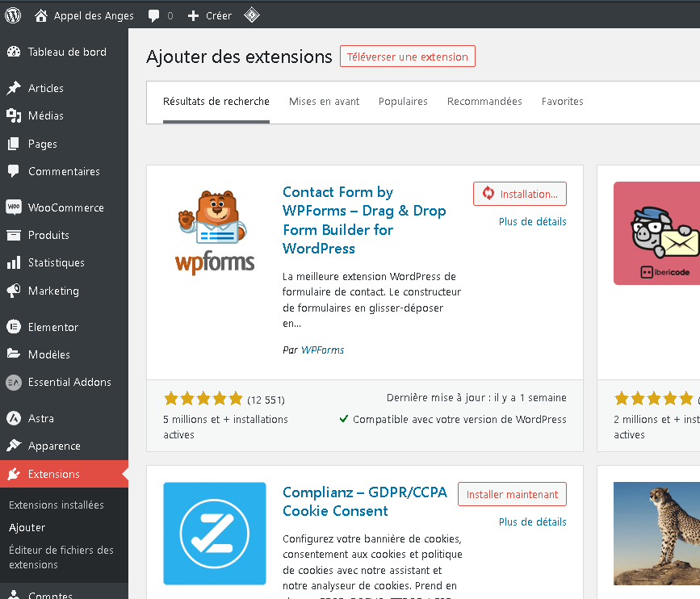Click the plugin badge icon beside Créer
Screen dimensions: 700x599
point(251,15)
